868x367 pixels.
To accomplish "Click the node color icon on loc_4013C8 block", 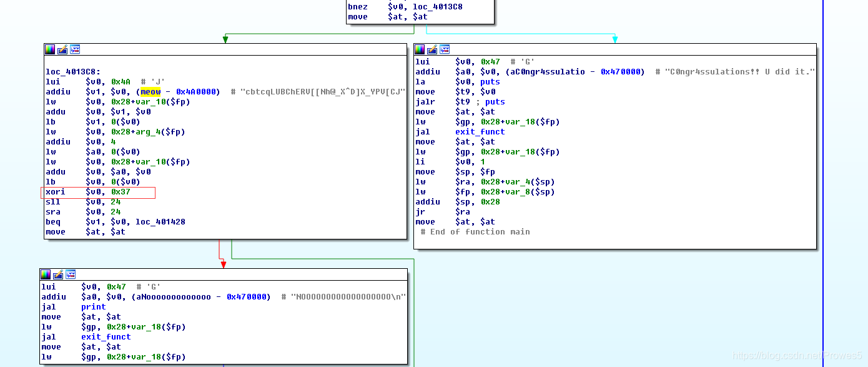I will pos(50,49).
